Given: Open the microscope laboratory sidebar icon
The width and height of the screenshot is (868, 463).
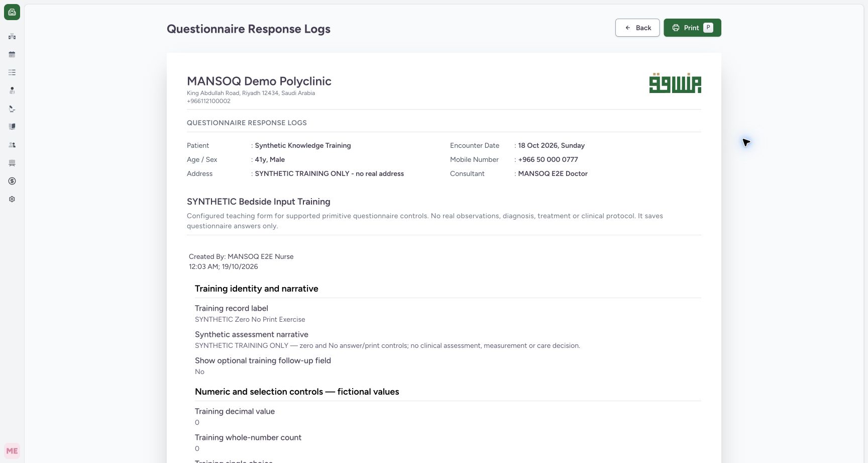Looking at the screenshot, I should (x=12, y=109).
